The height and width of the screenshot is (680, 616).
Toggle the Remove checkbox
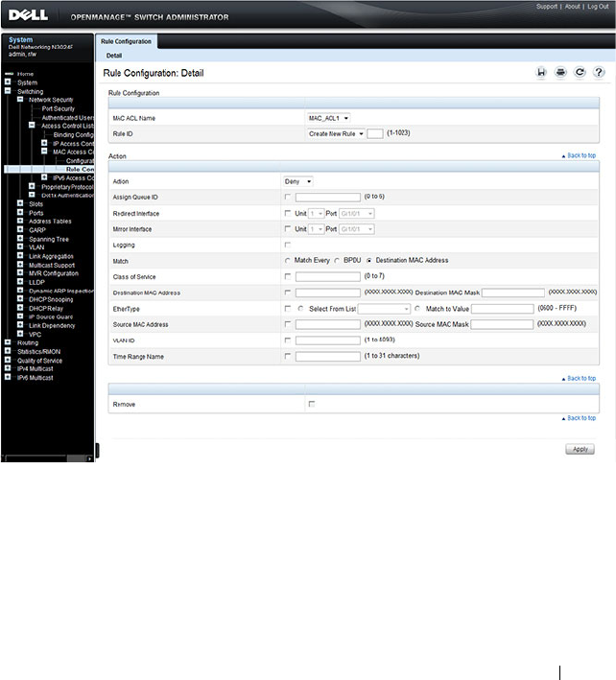[312, 404]
